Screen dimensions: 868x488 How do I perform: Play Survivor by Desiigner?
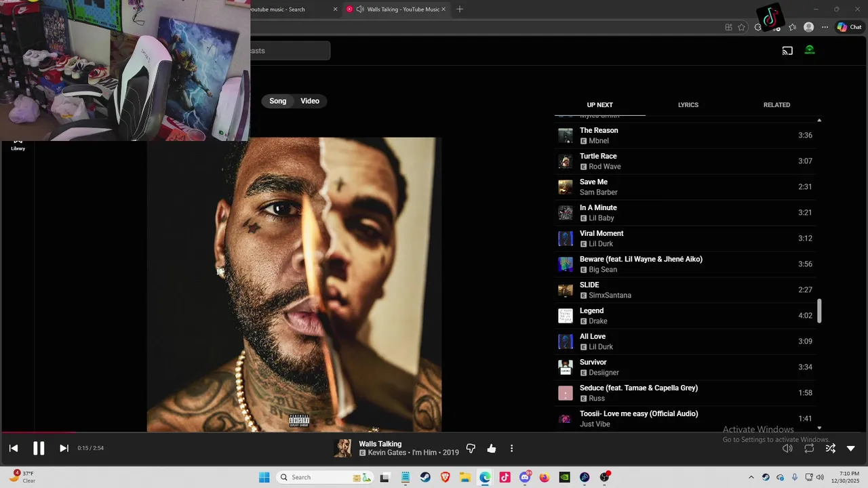point(687,367)
